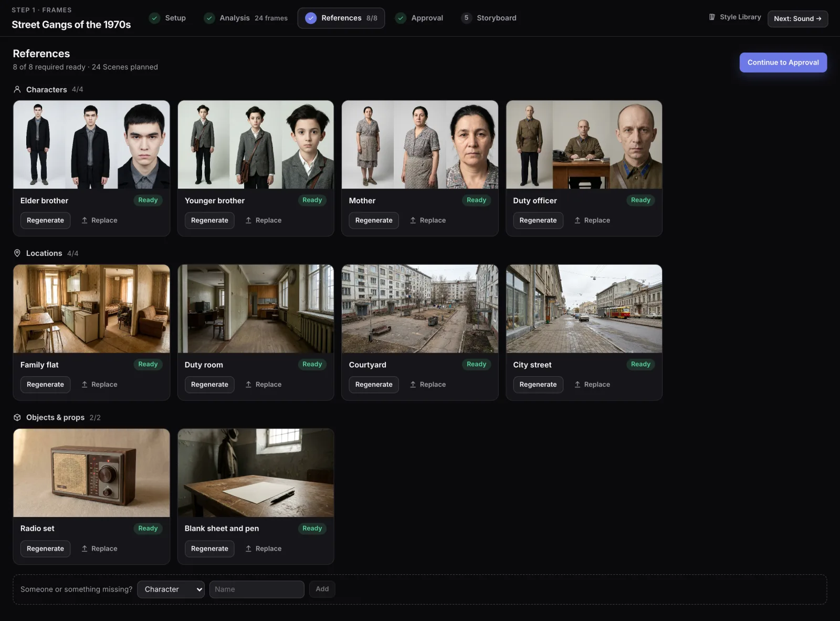840x621 pixels.
Task: Click the upload icon beside Duty room Replace
Action: [x=249, y=385]
